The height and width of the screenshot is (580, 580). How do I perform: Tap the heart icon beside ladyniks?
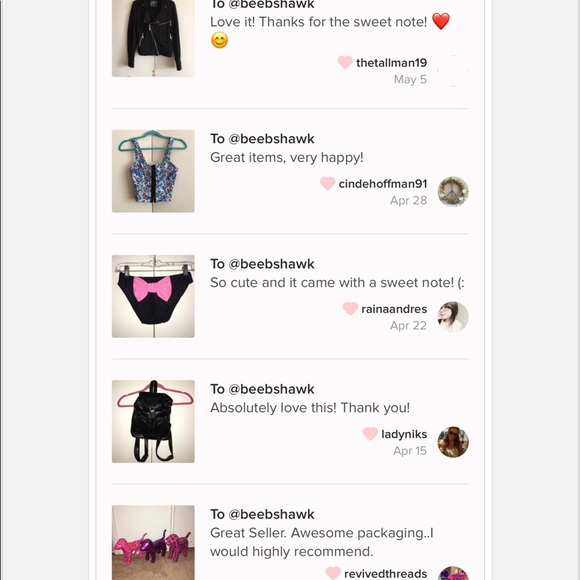tap(370, 433)
